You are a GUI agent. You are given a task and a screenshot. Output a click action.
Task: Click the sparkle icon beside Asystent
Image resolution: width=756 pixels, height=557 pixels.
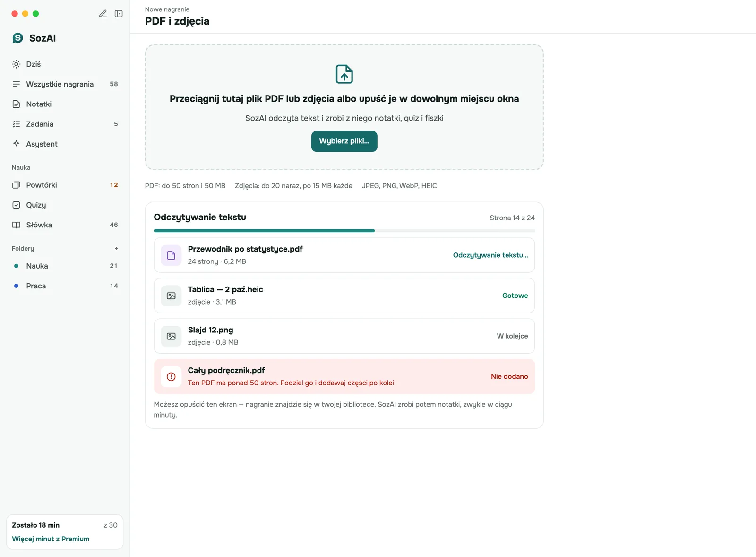pyautogui.click(x=16, y=144)
